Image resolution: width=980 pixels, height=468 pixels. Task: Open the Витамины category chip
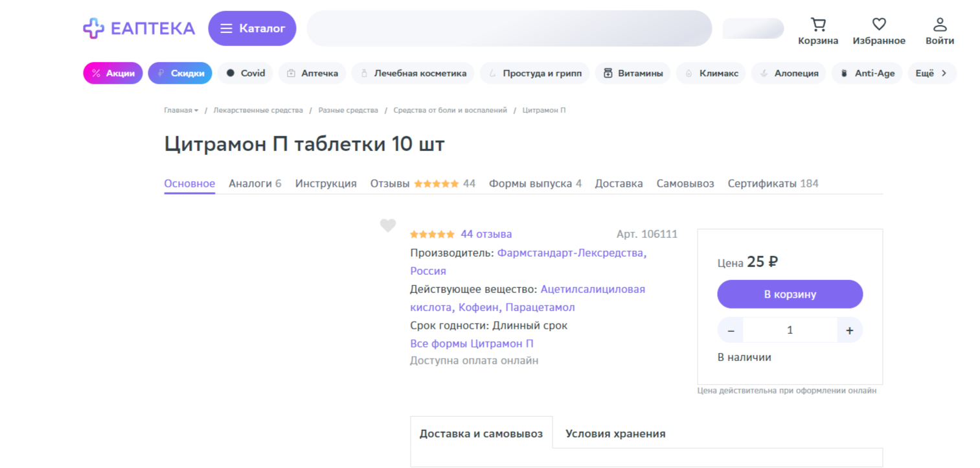633,73
